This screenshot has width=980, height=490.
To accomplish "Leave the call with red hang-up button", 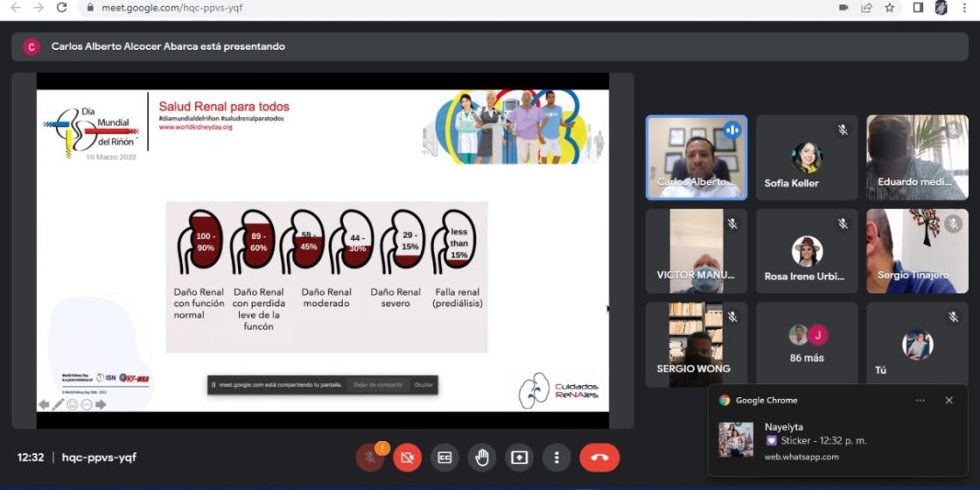I will [599, 457].
